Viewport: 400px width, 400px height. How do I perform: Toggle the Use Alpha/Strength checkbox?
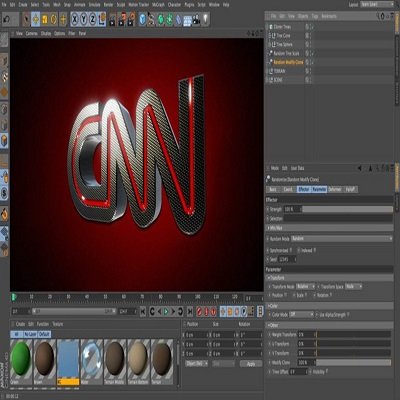(x=348, y=314)
